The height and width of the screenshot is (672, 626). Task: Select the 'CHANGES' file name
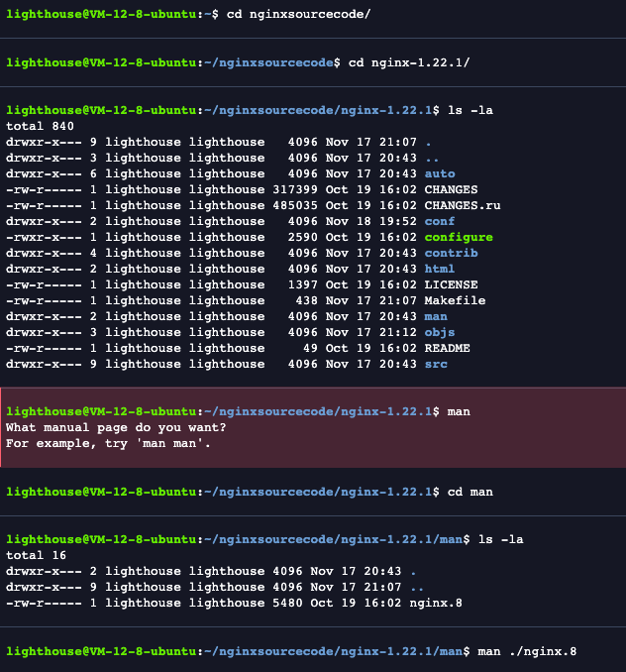[x=451, y=189]
